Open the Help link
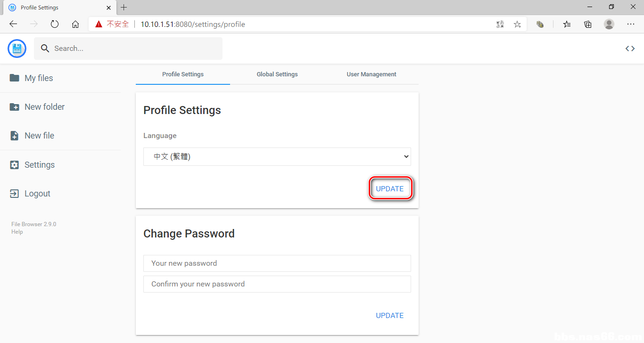Screen dimensions: 644x343 17,232
